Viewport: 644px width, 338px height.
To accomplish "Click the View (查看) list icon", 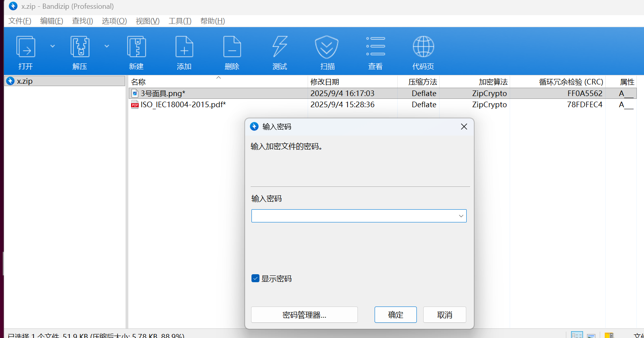I will tap(375, 46).
